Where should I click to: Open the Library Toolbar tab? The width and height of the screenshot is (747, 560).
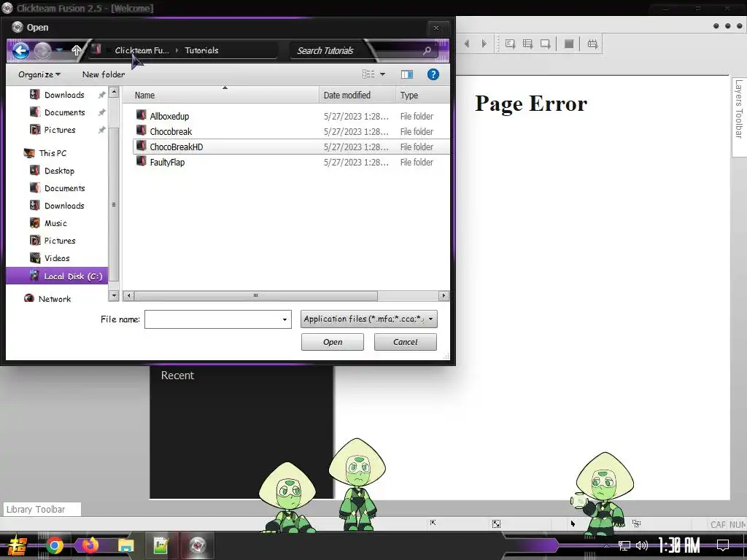pos(42,510)
